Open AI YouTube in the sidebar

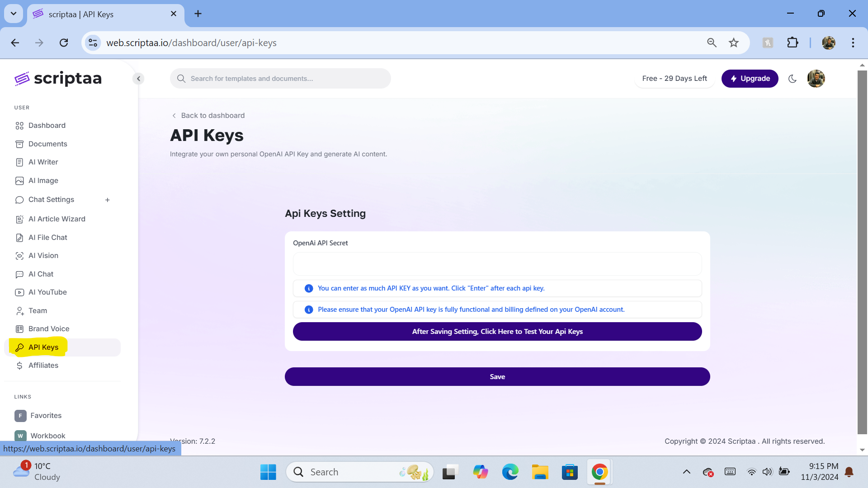click(x=47, y=292)
